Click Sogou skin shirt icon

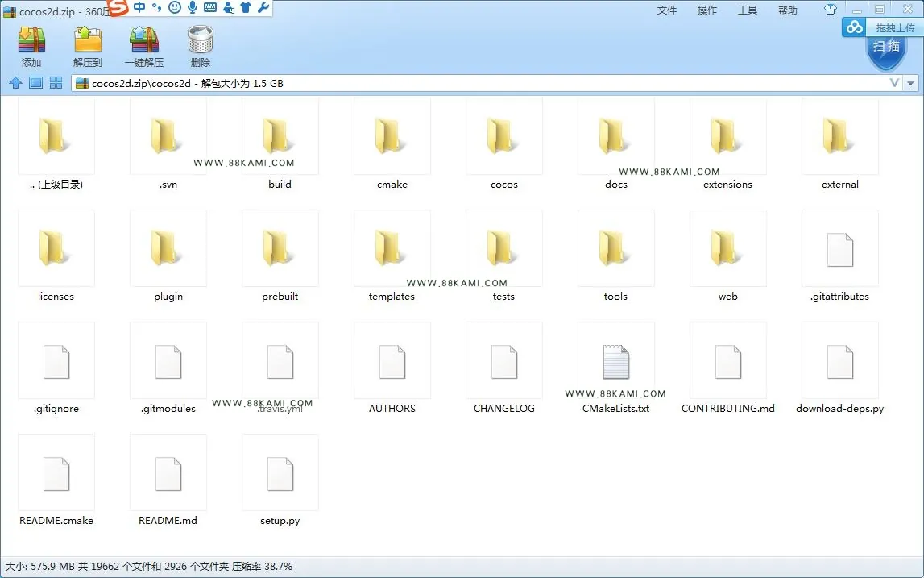tap(246, 7)
